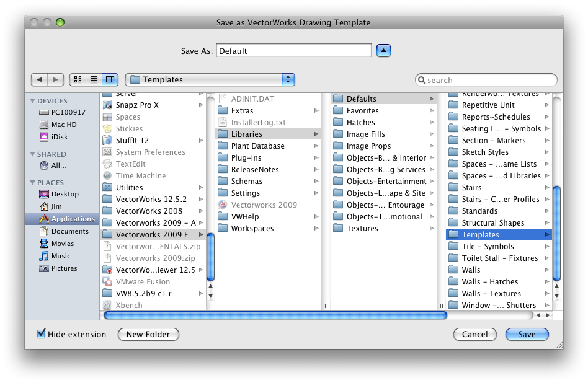Select column view mode icon
The width and height of the screenshot is (588, 383).
[110, 80]
